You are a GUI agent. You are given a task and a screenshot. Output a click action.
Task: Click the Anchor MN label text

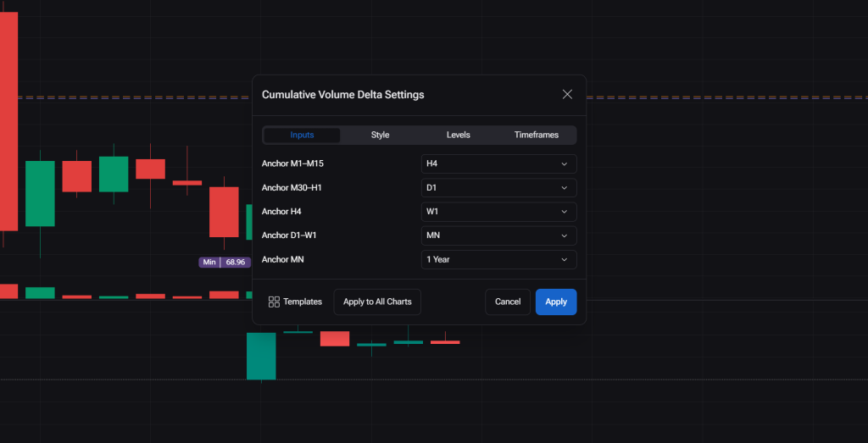282,259
